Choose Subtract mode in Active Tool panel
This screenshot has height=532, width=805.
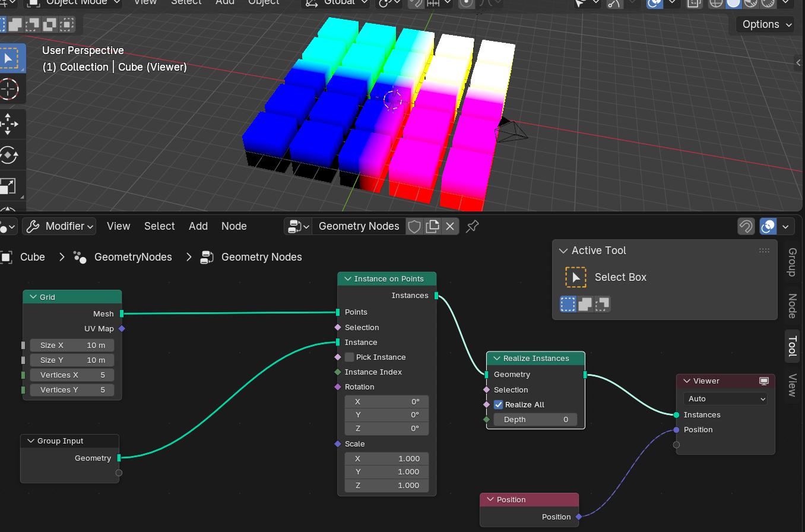(x=603, y=304)
